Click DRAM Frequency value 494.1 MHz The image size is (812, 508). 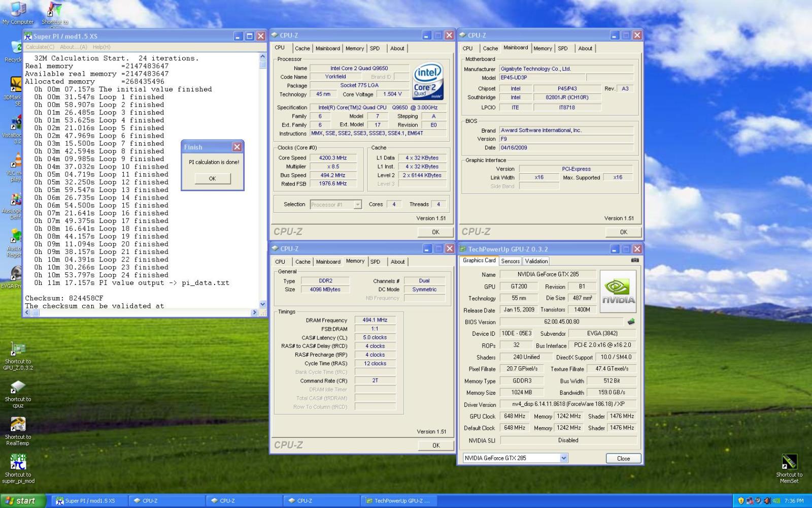pyautogui.click(x=375, y=320)
